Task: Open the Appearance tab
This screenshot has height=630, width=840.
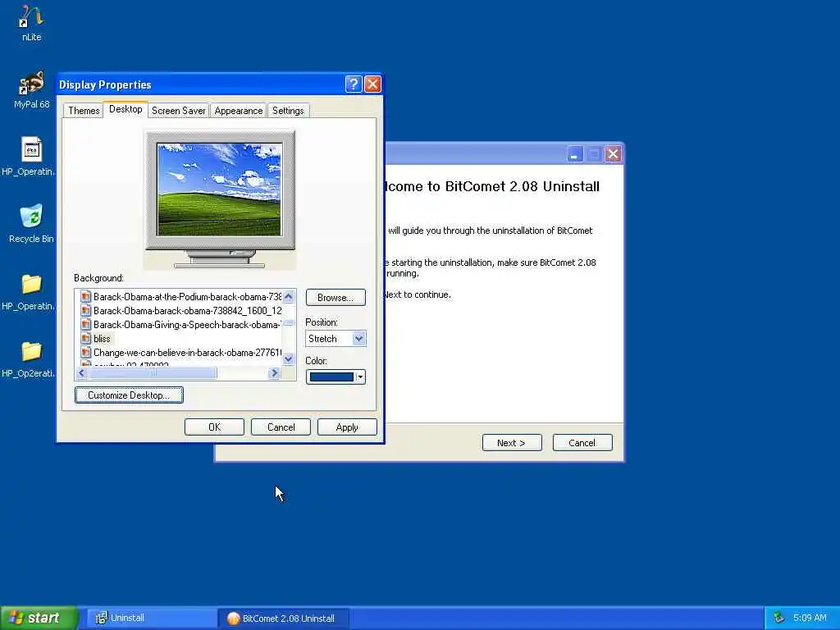Action: (239, 111)
